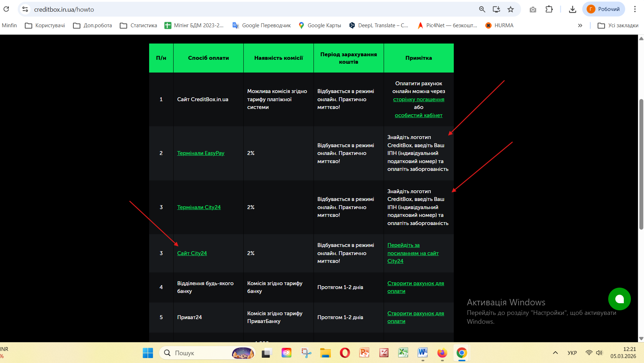Open the browser Downloads icon
The image size is (644, 363).
click(572, 10)
